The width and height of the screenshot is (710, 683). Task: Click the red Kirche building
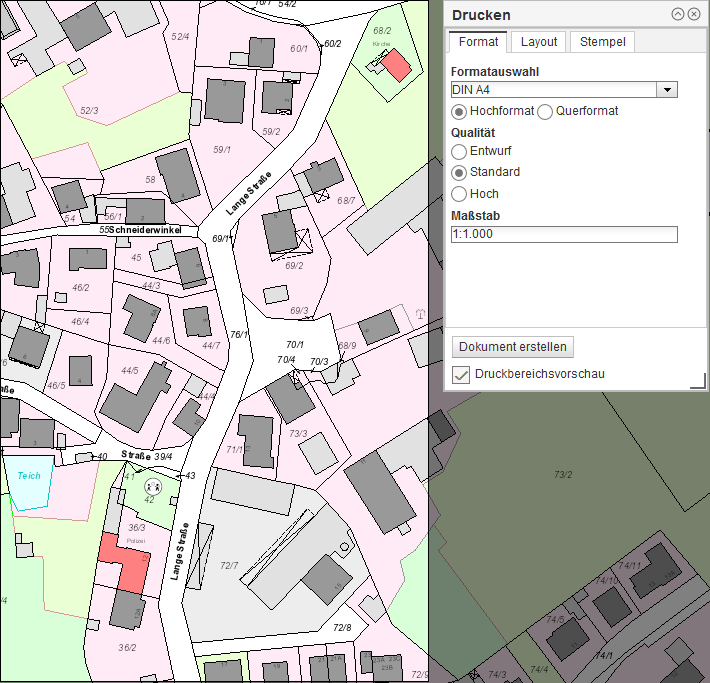pyautogui.click(x=396, y=66)
